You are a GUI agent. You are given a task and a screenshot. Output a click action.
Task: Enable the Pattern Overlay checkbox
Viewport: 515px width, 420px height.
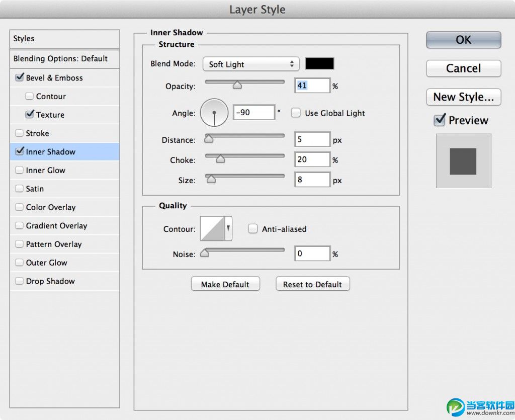point(20,244)
